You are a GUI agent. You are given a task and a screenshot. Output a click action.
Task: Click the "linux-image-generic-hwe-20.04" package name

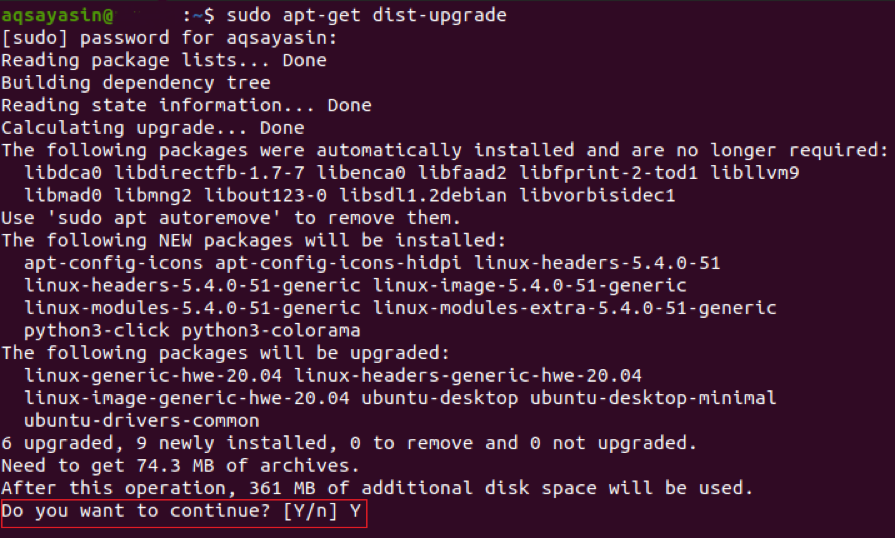pos(187,398)
